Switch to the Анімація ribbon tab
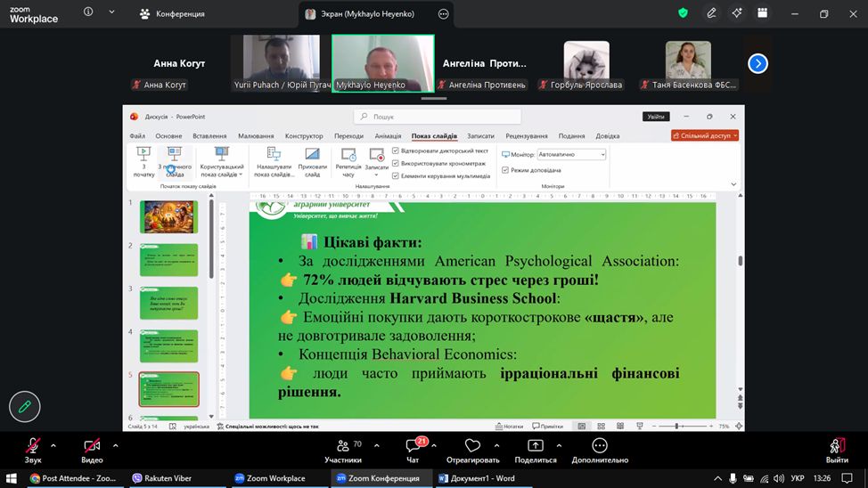Screen dimensions: 868x488 pyautogui.click(x=388, y=136)
